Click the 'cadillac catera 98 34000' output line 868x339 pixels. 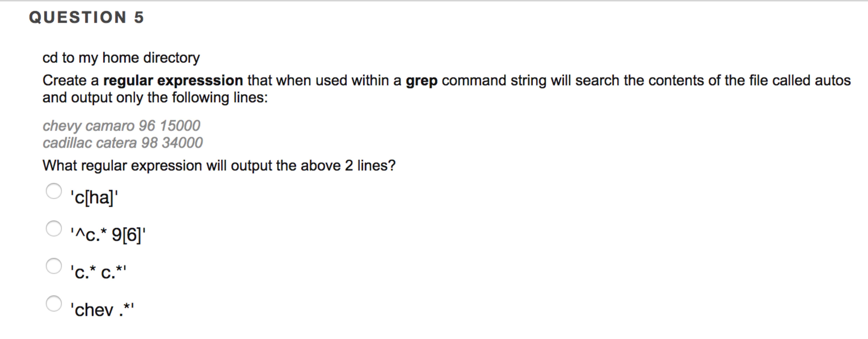click(x=123, y=143)
